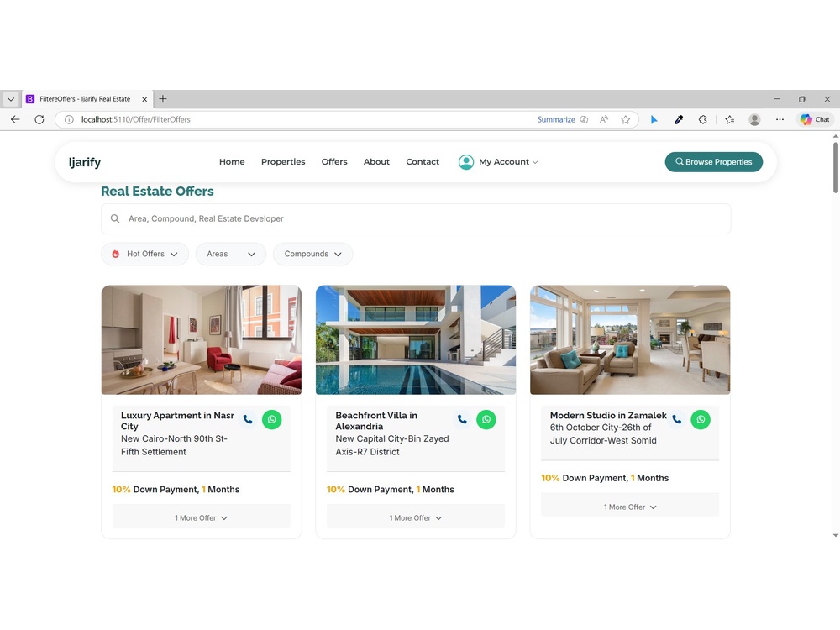Open browser Extensions puzzle icon
Screen dimensions: 840x630
[703, 119]
